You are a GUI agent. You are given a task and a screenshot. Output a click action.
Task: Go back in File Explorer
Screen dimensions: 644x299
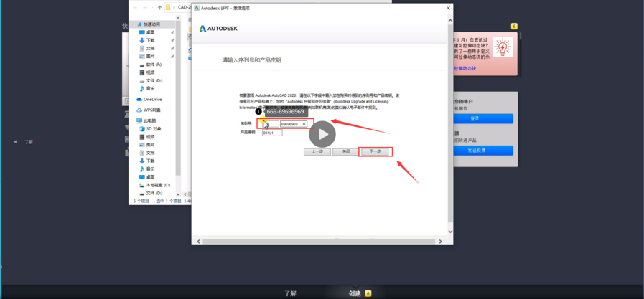(x=135, y=7)
